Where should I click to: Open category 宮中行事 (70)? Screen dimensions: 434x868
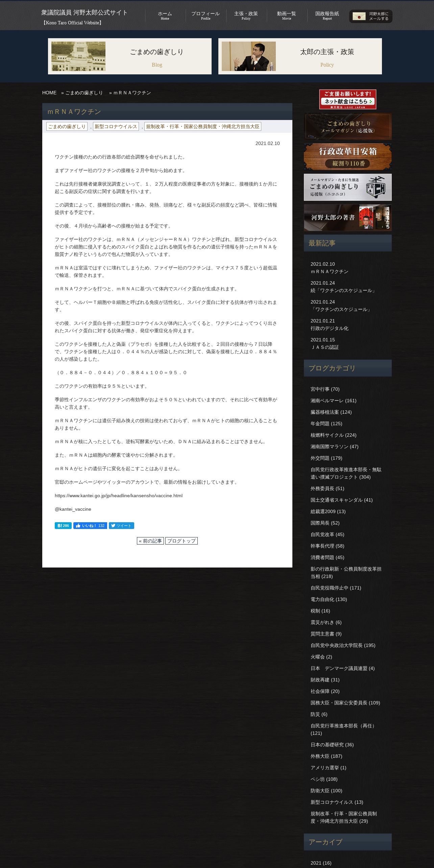coord(325,389)
